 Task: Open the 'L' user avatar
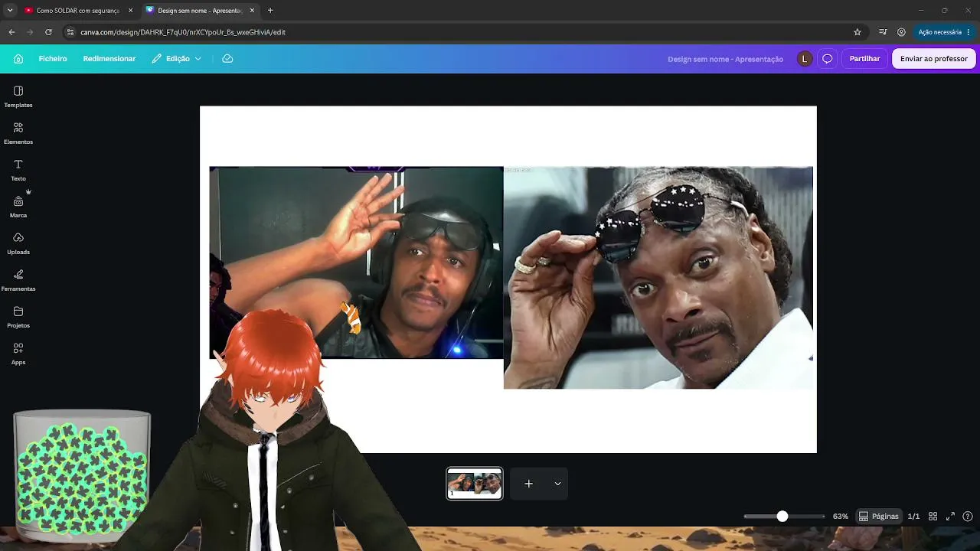click(805, 59)
